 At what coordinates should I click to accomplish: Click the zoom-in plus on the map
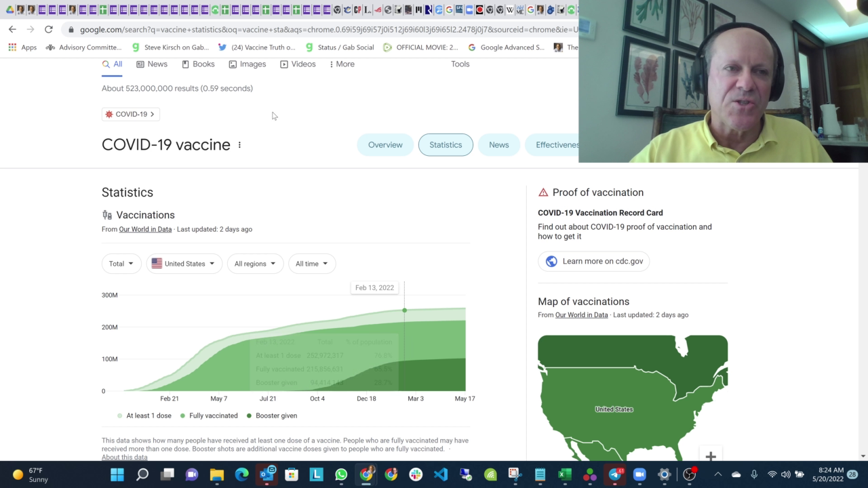point(710,456)
